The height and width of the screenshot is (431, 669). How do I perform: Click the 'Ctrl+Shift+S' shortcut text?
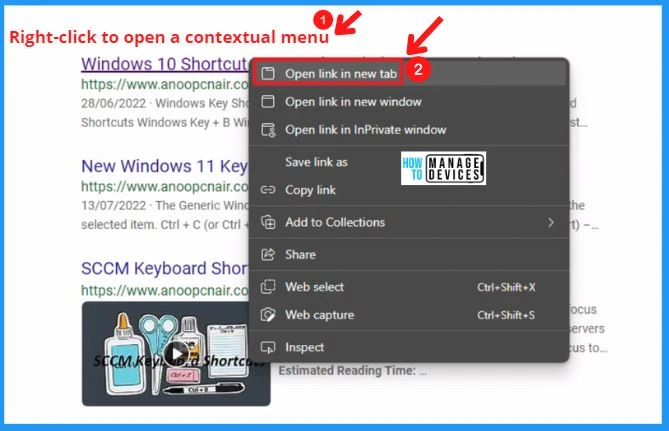pyautogui.click(x=506, y=315)
